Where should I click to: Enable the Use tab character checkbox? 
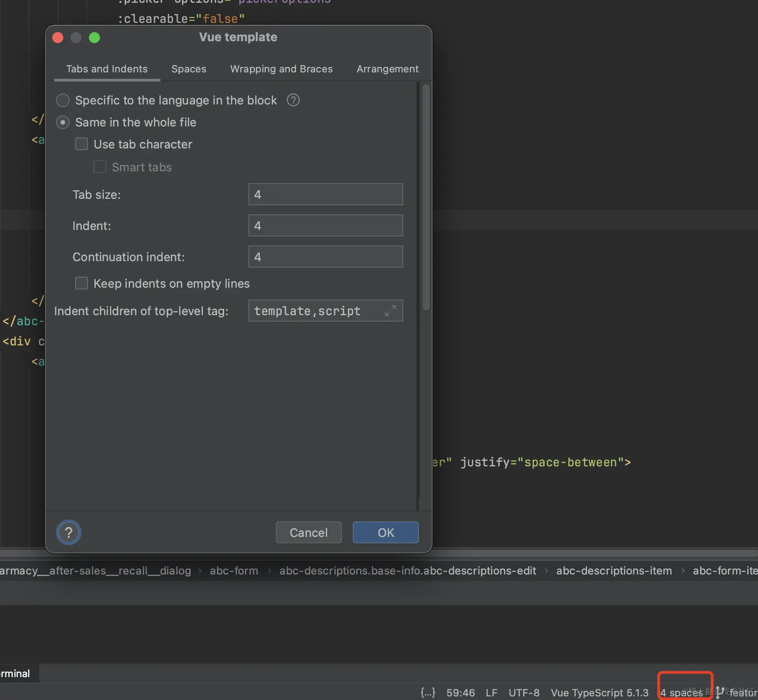point(81,143)
